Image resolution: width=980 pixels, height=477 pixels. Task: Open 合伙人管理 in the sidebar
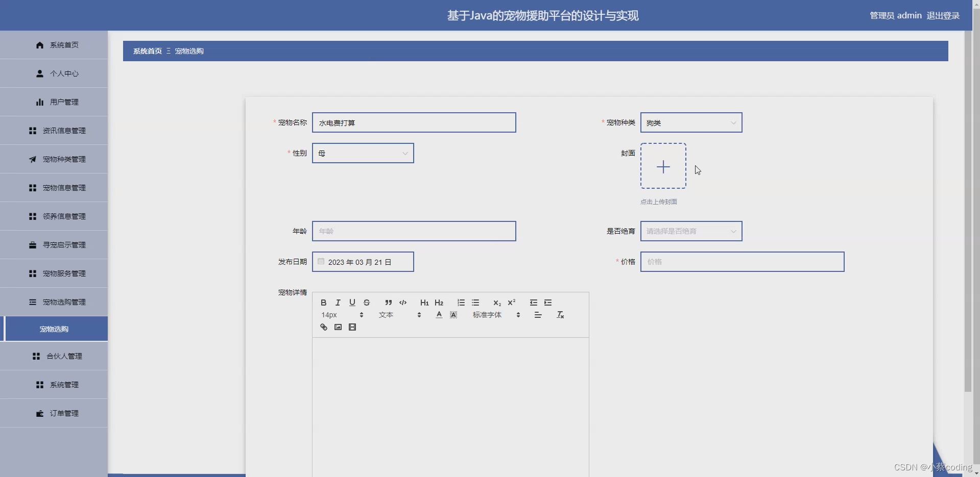(x=54, y=356)
